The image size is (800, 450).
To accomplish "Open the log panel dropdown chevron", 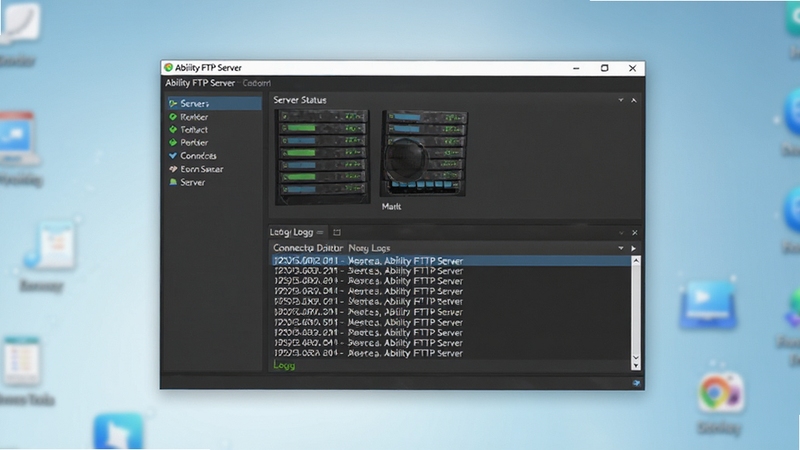I will coord(621,233).
